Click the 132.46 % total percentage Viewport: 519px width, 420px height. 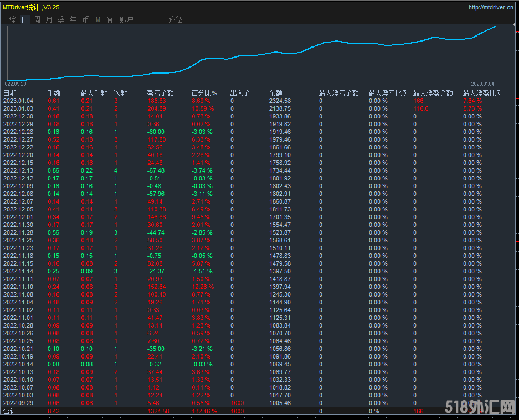pyautogui.click(x=204, y=411)
